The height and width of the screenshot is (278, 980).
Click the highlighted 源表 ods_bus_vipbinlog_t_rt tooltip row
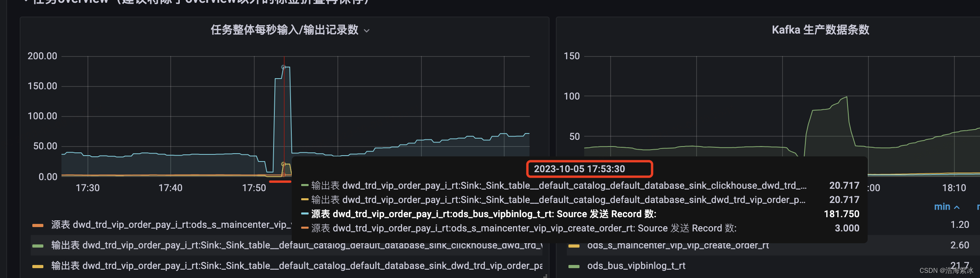(x=580, y=214)
